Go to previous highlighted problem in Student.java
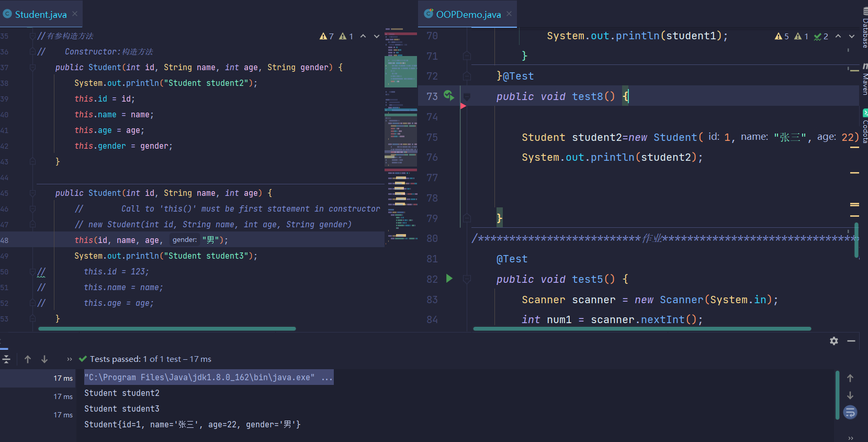 click(363, 36)
